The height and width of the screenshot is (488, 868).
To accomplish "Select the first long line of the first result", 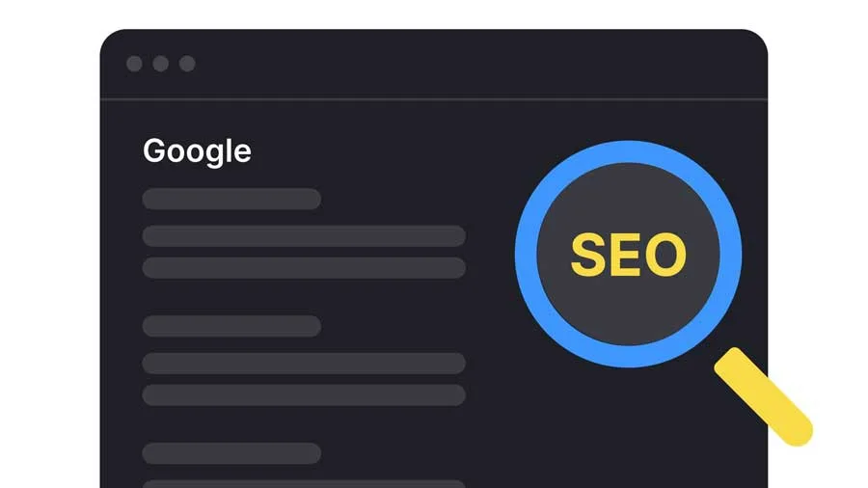I will pyautogui.click(x=304, y=235).
